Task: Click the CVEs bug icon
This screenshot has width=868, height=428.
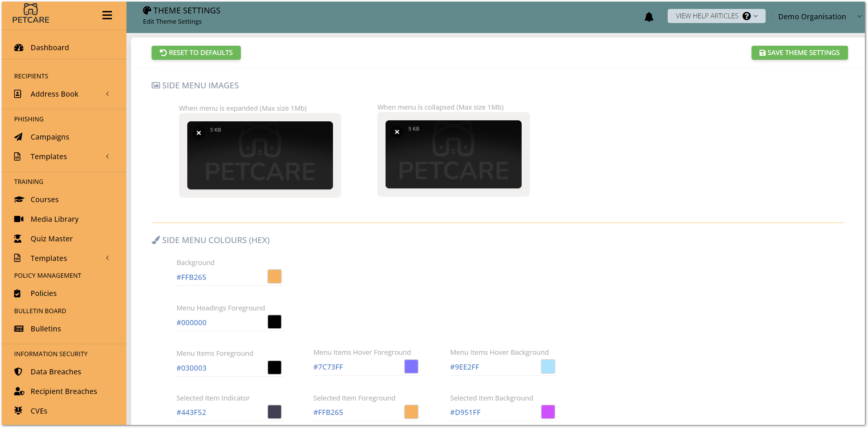Action: (19, 410)
